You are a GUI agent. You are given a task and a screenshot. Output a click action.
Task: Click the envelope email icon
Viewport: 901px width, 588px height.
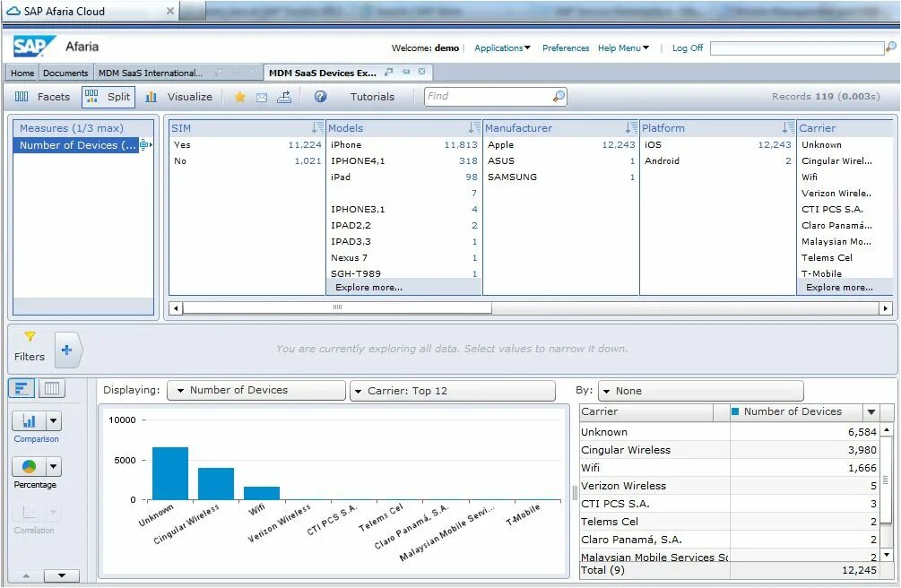(262, 98)
